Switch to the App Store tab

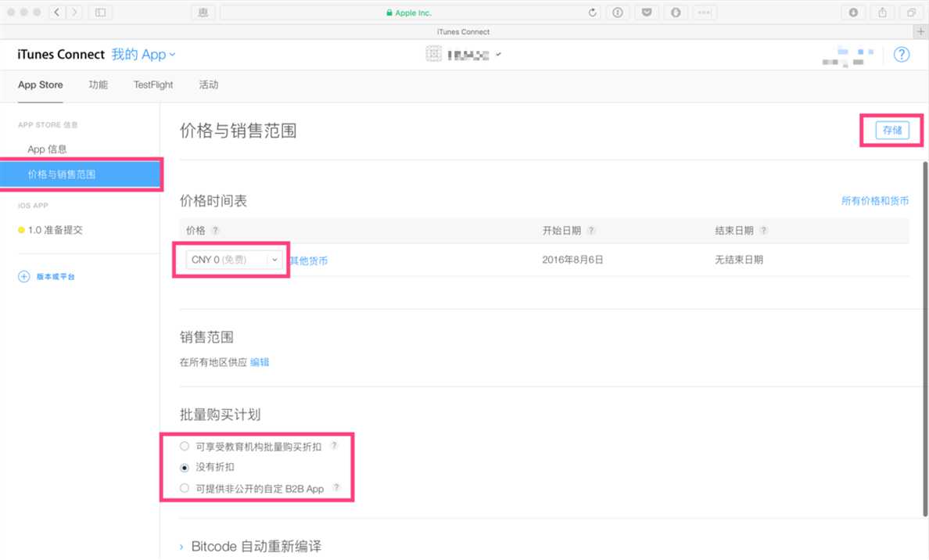[x=41, y=84]
